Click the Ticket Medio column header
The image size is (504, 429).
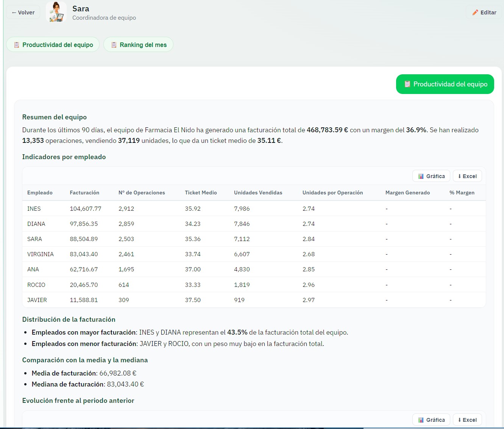pos(201,193)
